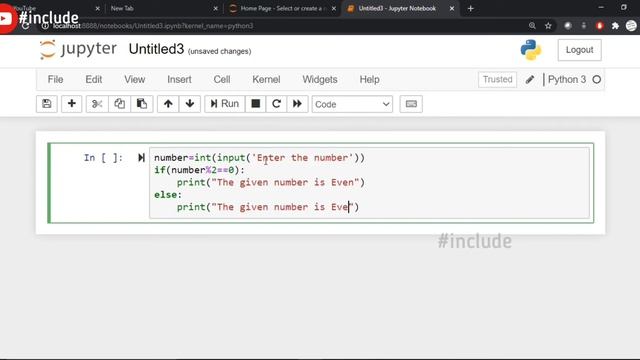Click the Logout button
The image size is (640, 360).
pos(579,50)
